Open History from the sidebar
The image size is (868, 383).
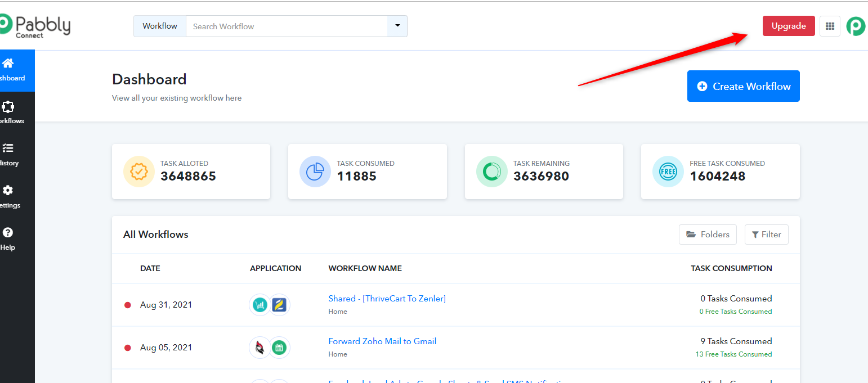[9, 155]
